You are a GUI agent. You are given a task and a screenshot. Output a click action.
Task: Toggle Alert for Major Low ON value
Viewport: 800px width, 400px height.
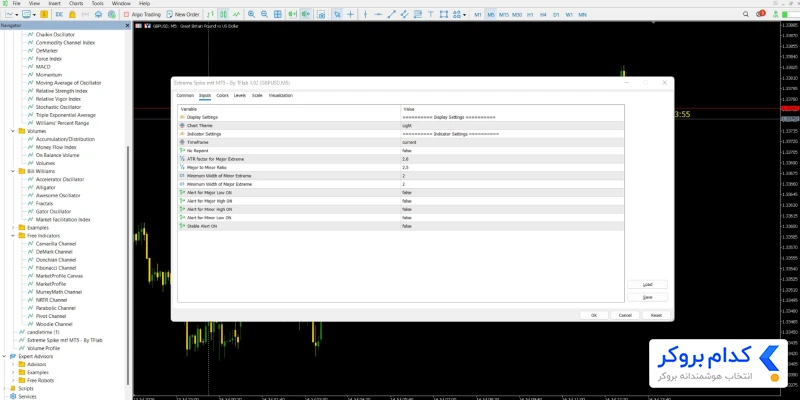[x=512, y=192]
